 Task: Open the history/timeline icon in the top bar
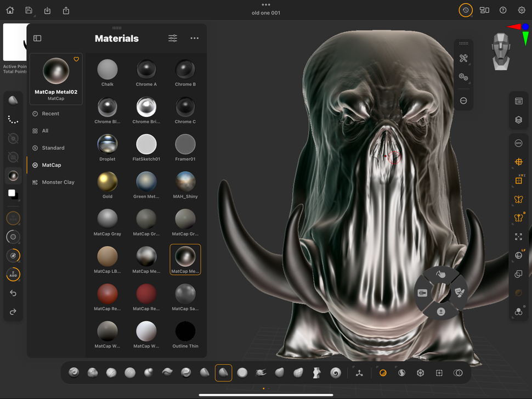point(465,10)
